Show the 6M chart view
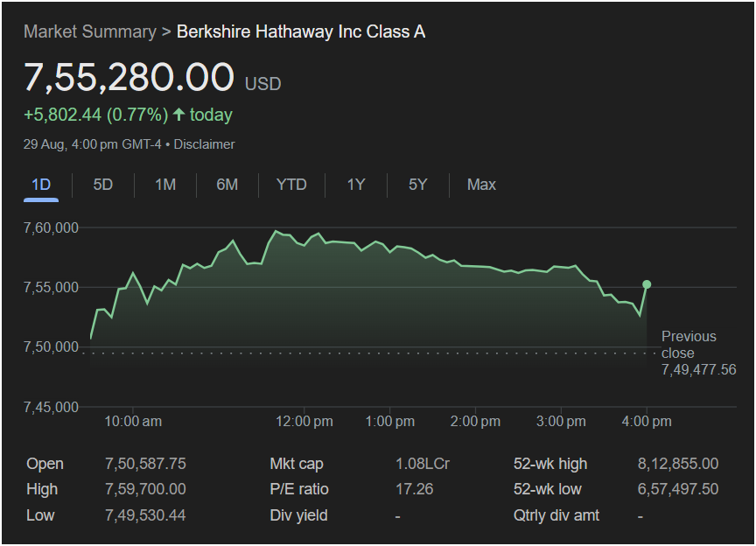Screen dimensions: 756x546 pyautogui.click(x=227, y=185)
